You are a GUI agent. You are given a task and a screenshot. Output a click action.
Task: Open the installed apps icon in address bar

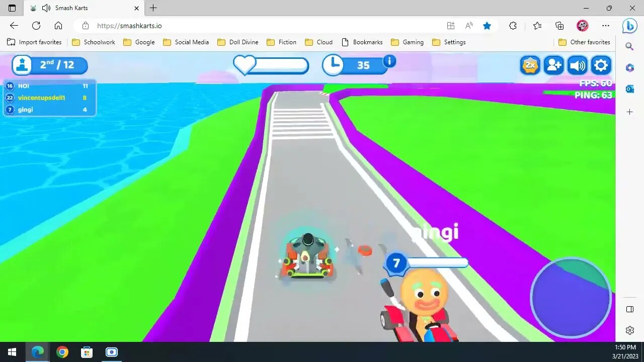pyautogui.click(x=451, y=26)
